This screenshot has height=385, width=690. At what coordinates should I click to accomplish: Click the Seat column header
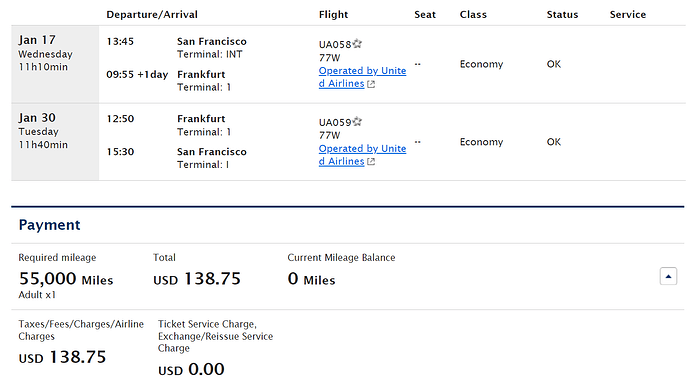(425, 15)
